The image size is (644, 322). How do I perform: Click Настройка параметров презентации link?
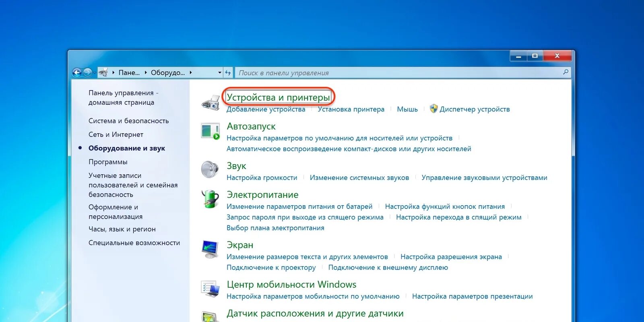coord(472,297)
